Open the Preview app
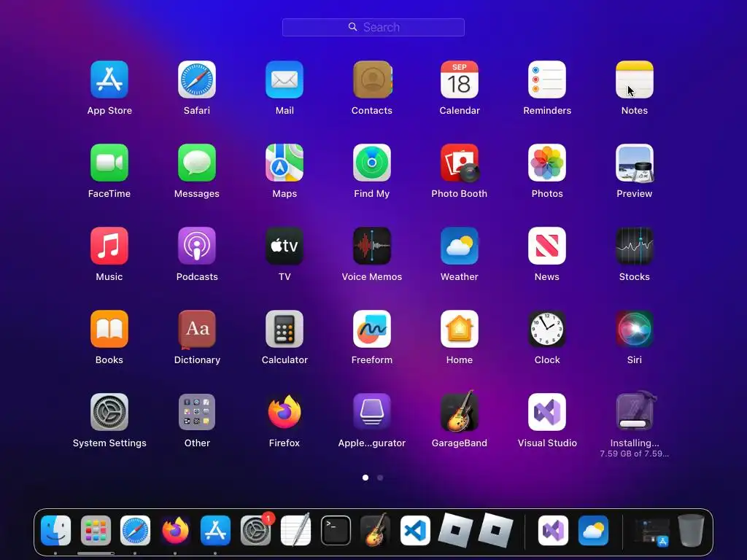Image resolution: width=747 pixels, height=560 pixels. click(x=635, y=163)
